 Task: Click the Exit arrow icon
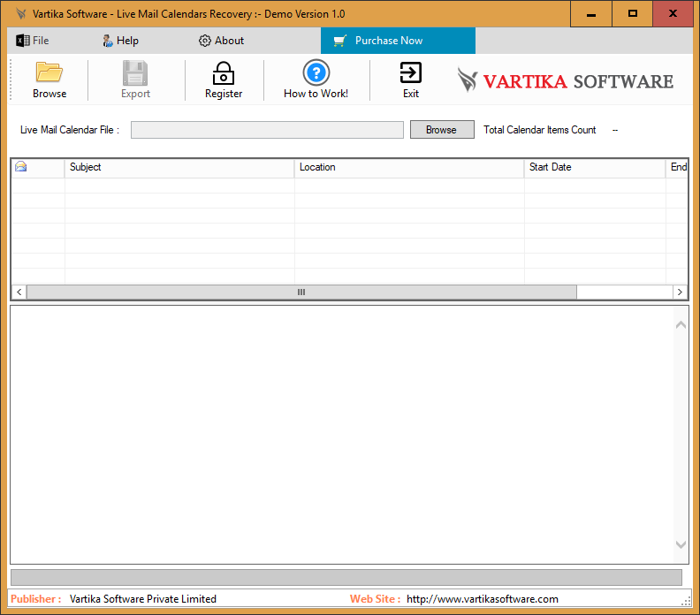click(411, 72)
